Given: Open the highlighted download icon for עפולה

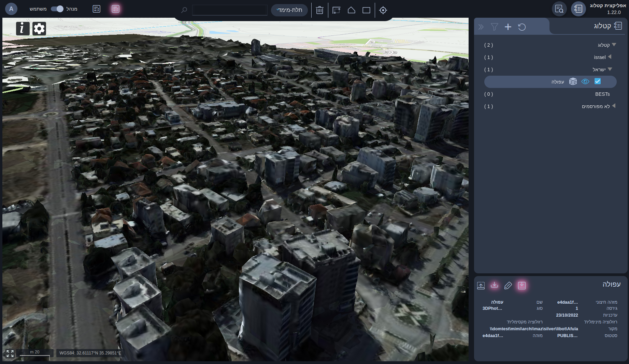Looking at the screenshot, I should (x=522, y=286).
